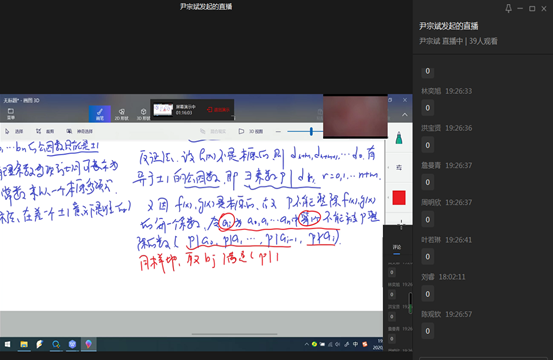
Task: Open the Paint 3D menu icon
Action: tap(11, 114)
